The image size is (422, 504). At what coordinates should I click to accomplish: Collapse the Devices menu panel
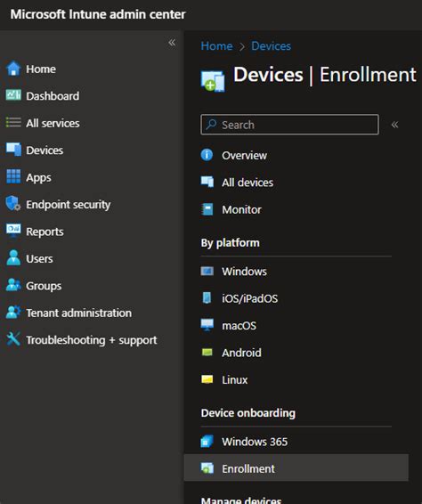click(394, 125)
